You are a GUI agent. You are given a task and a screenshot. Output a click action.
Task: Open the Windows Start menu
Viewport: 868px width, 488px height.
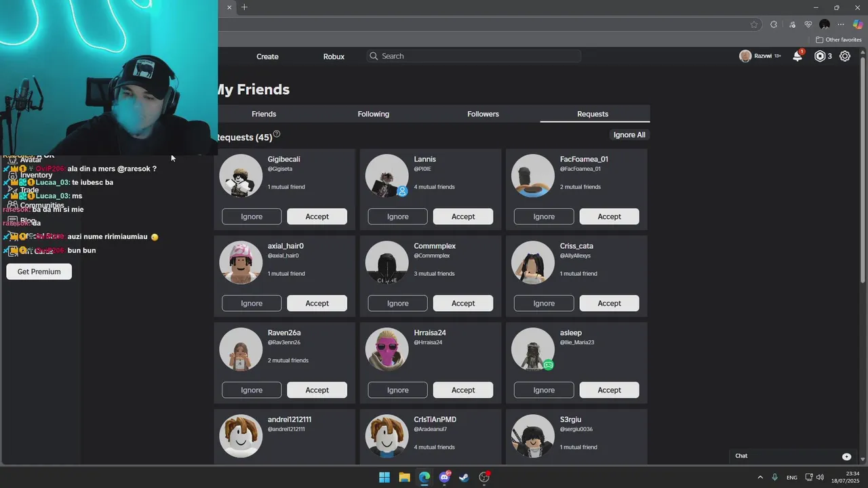point(384,477)
